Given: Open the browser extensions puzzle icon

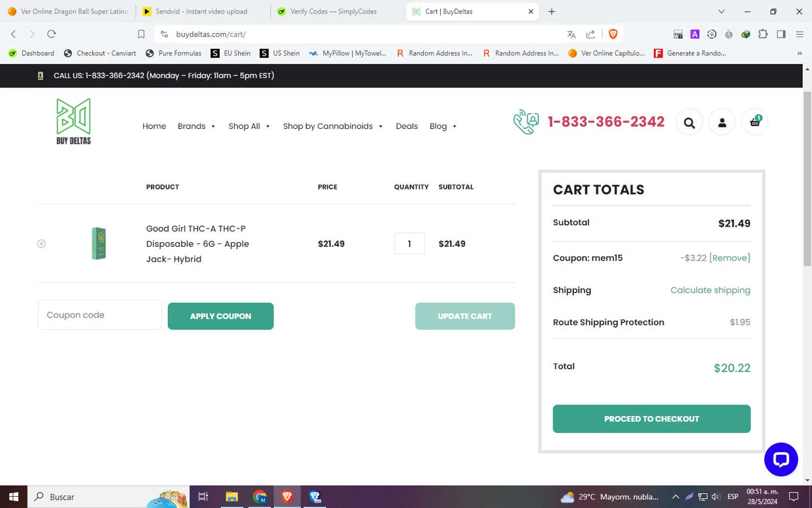Looking at the screenshot, I should point(763,34).
